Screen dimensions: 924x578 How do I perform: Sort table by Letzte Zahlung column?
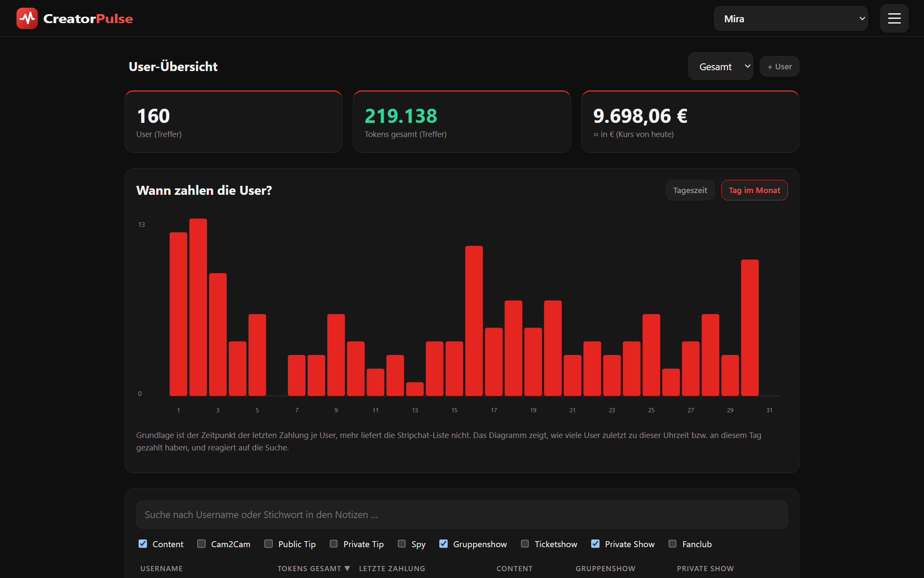coord(392,568)
